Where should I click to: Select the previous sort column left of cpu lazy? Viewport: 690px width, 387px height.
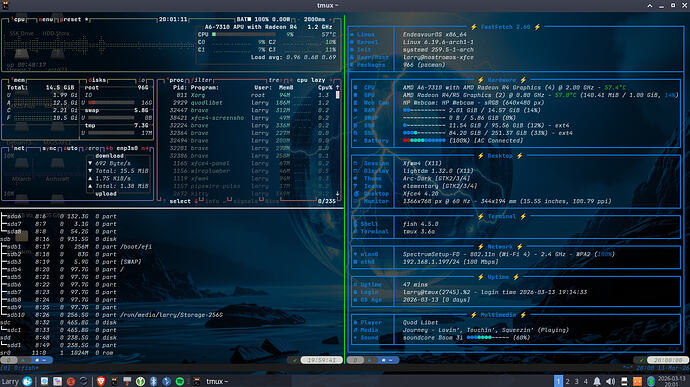291,80
